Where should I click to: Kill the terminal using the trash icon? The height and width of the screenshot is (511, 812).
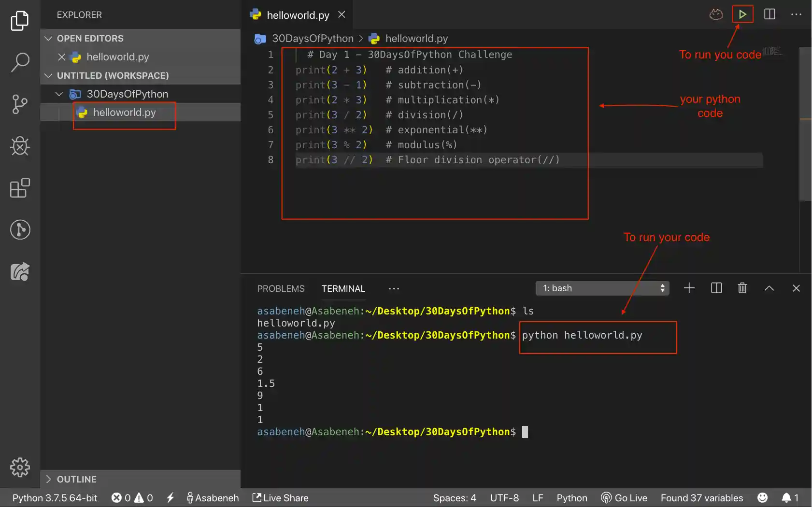point(742,288)
